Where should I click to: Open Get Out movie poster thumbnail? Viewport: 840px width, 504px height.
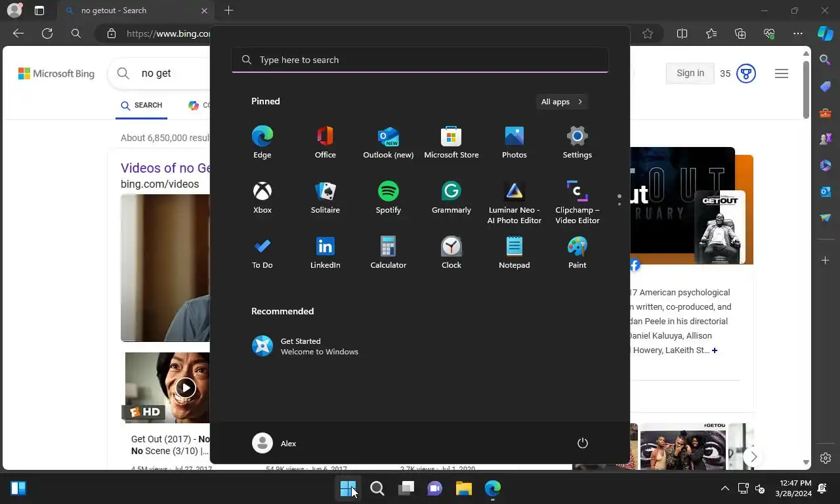[x=719, y=226]
